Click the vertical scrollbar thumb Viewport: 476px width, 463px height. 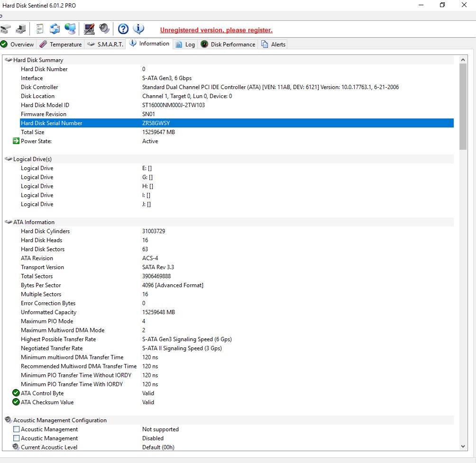pyautogui.click(x=463, y=107)
